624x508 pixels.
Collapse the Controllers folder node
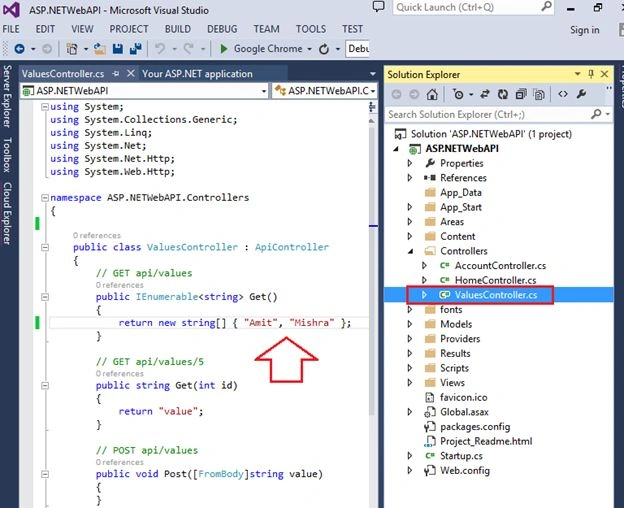[410, 251]
